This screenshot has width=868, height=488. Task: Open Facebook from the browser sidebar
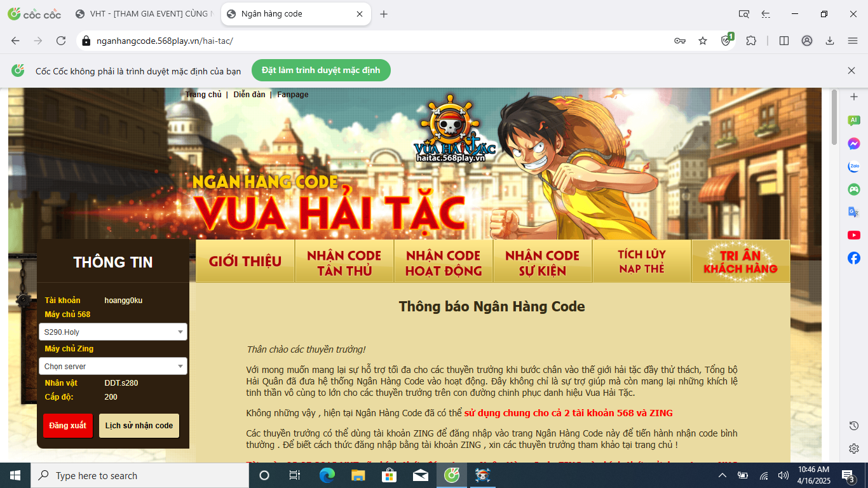coord(854,258)
